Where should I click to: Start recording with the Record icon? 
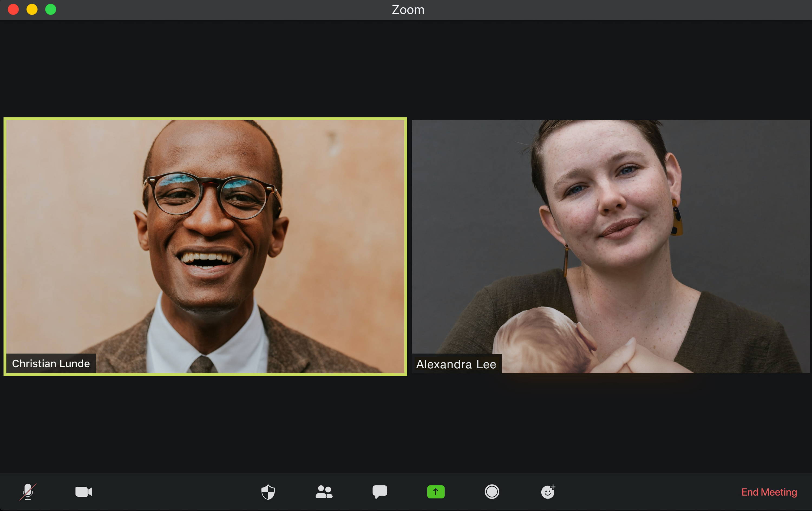pyautogui.click(x=492, y=492)
